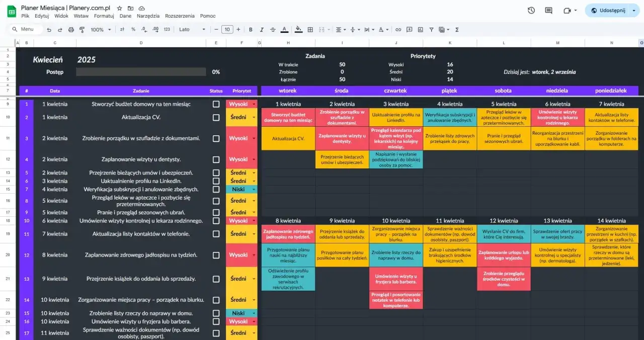
Task: Open the Rozszerzenia menu
Action: point(180,16)
